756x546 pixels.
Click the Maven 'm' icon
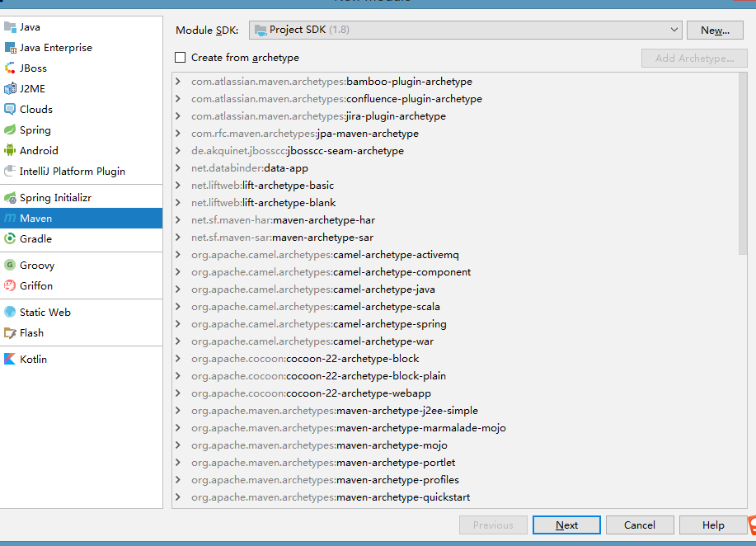(x=10, y=218)
